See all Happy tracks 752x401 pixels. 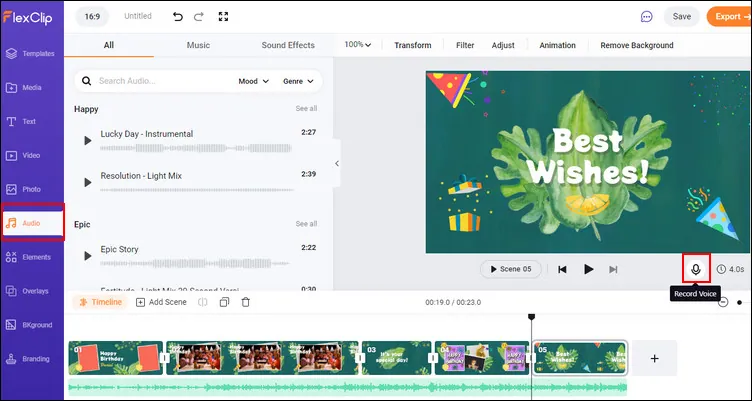[306, 108]
